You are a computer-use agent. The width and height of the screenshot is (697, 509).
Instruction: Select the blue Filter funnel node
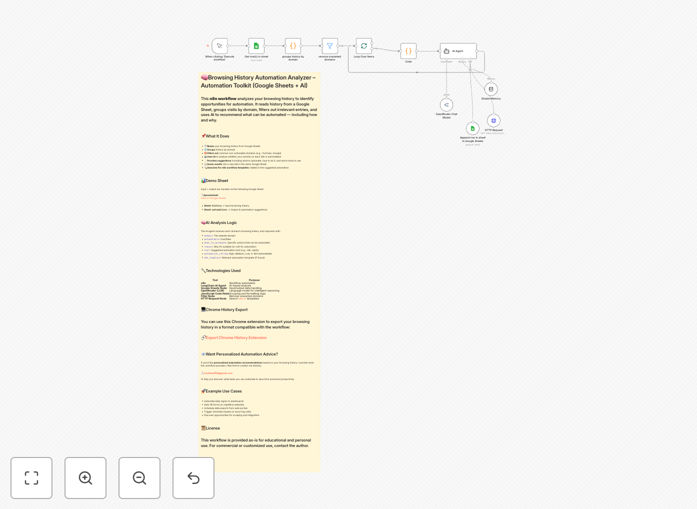click(x=330, y=46)
